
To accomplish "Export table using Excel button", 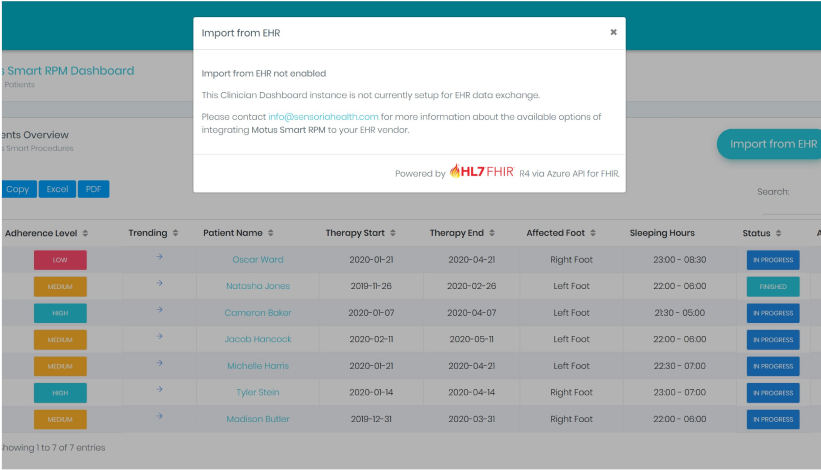I will tap(58, 189).
